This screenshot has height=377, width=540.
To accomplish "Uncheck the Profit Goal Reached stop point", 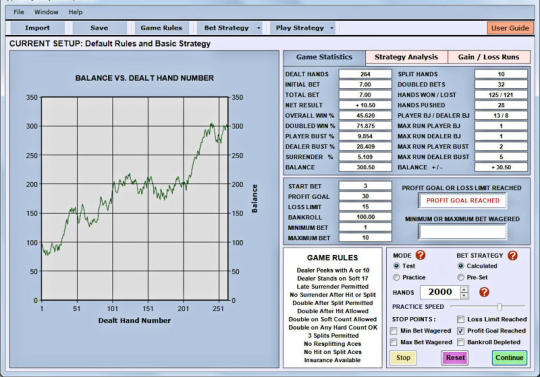I will (460, 331).
